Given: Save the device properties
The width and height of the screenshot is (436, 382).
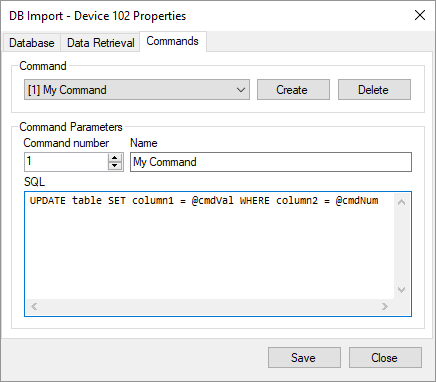Looking at the screenshot, I should click(304, 358).
